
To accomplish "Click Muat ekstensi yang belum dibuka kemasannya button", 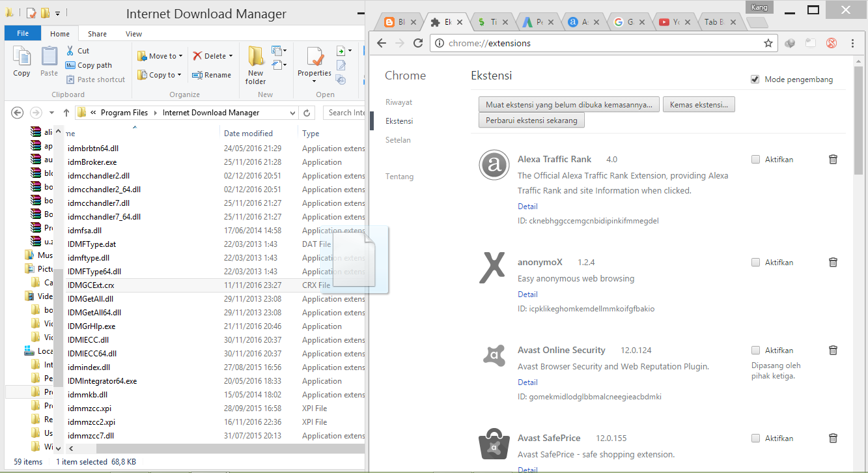I will coord(569,104).
